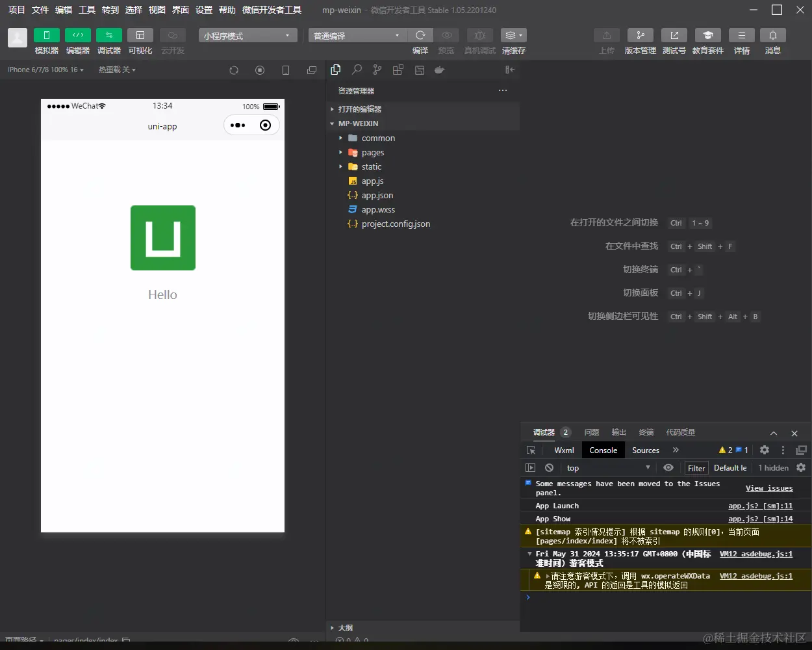Open project.config.json in the file tree
812x650 pixels.
[396, 224]
